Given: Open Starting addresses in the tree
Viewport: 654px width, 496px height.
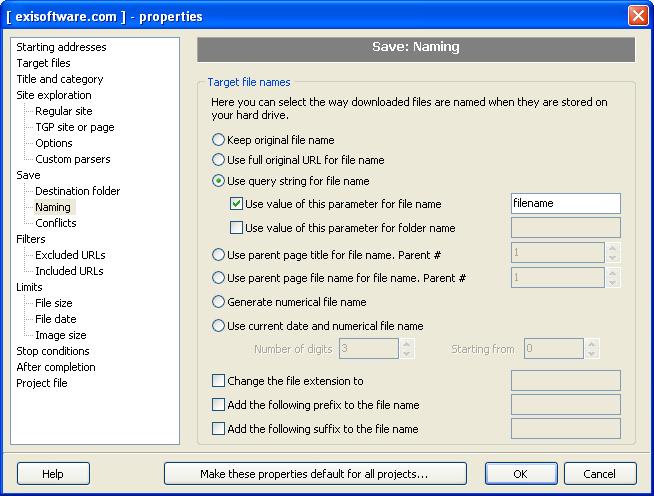Looking at the screenshot, I should 61,47.
